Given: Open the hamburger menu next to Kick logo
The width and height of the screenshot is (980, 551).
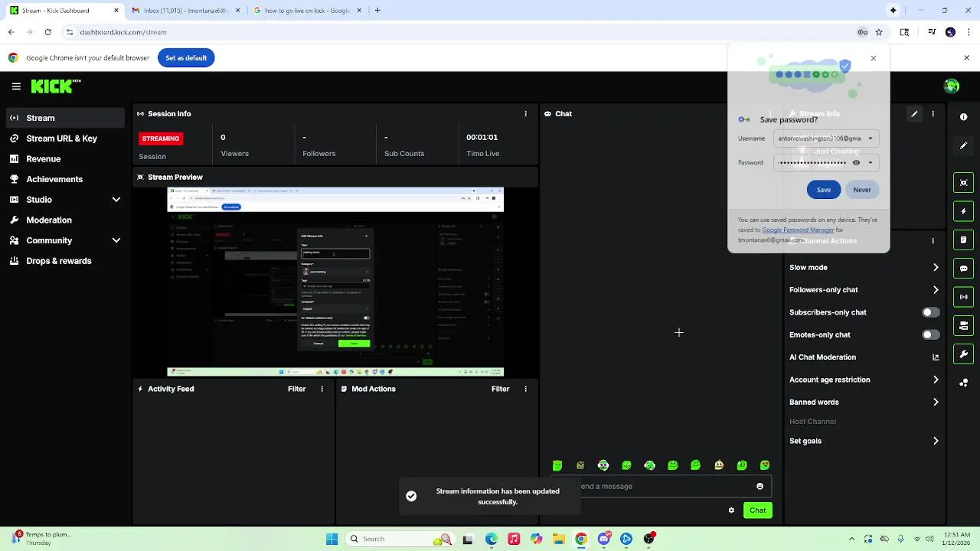Looking at the screenshot, I should point(16,86).
